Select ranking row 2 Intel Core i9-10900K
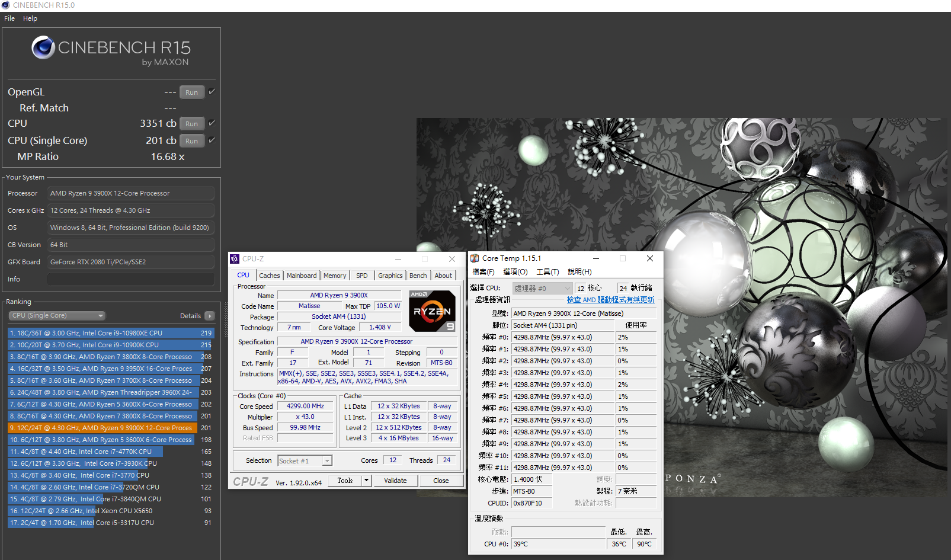951x560 pixels. [x=111, y=345]
